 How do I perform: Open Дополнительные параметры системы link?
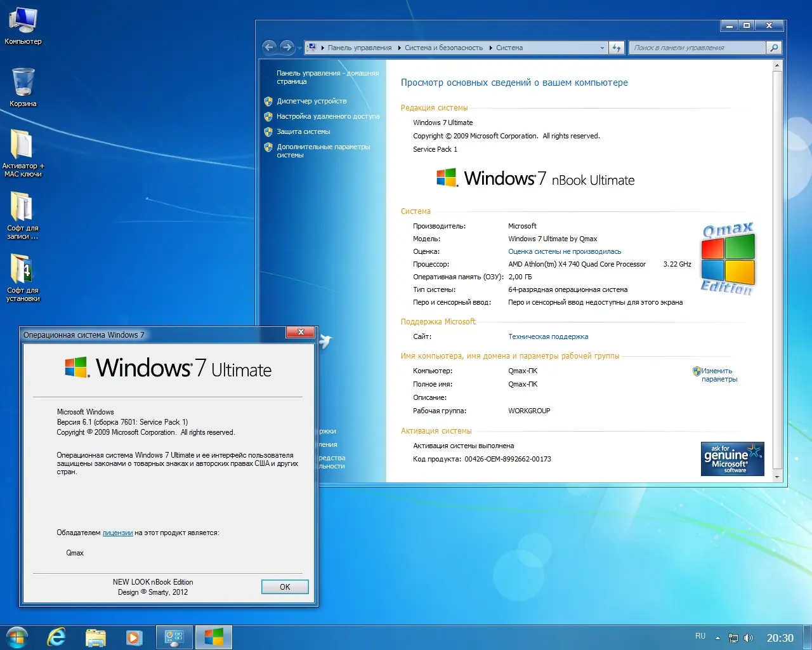[x=324, y=151]
